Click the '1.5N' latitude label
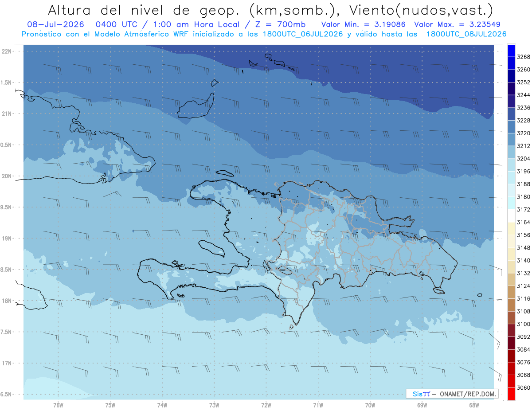This screenshot has width=532, height=411. pyautogui.click(x=6, y=82)
